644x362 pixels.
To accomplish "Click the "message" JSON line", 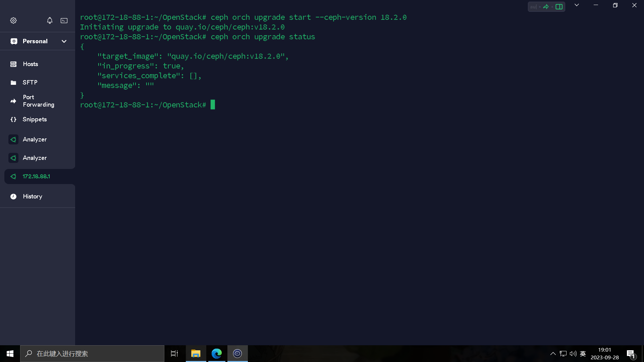I will 125,85.
